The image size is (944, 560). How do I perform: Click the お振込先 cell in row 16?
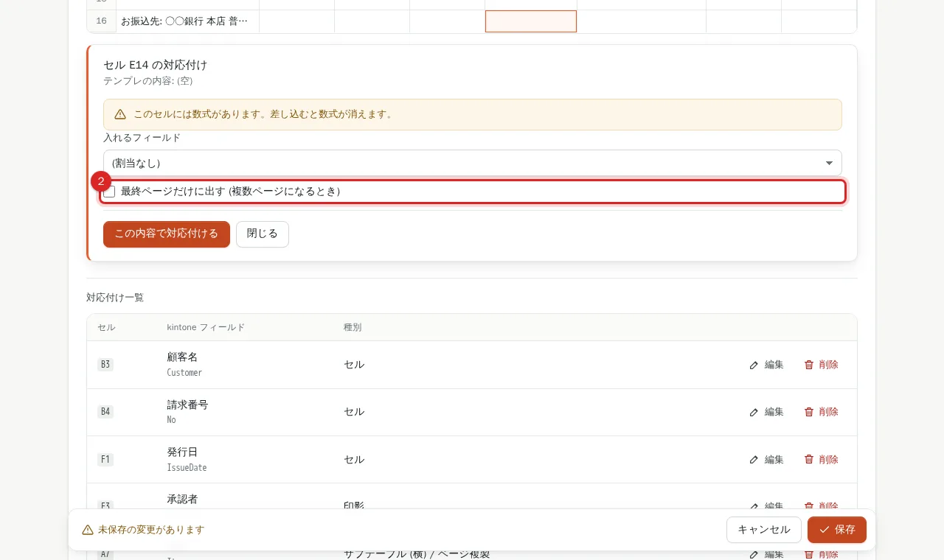188,21
